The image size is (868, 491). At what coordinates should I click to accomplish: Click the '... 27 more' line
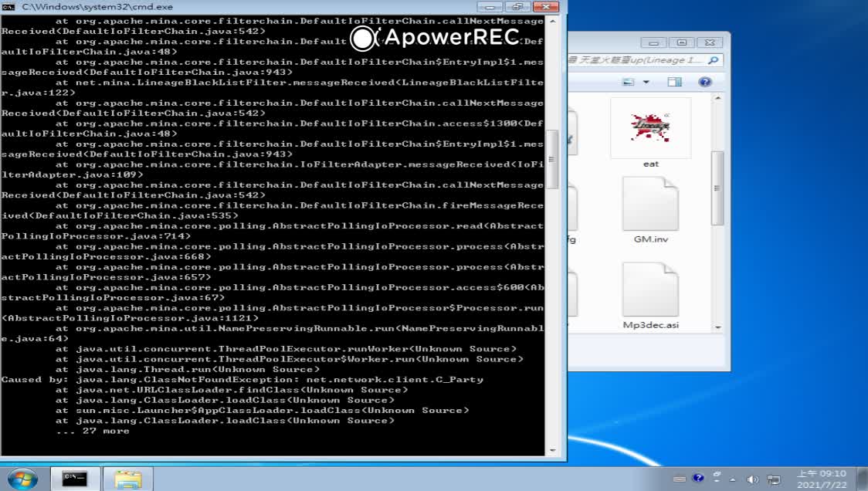point(93,431)
